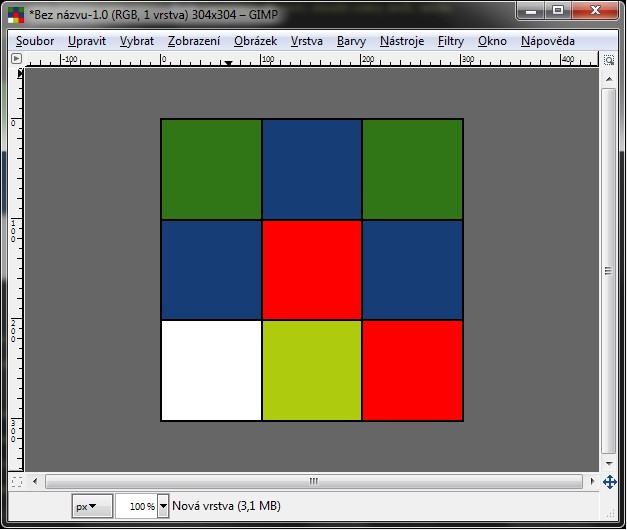Click the middle-right blue square on canvas
Screen dimensions: 627x530
pyautogui.click(x=412, y=270)
